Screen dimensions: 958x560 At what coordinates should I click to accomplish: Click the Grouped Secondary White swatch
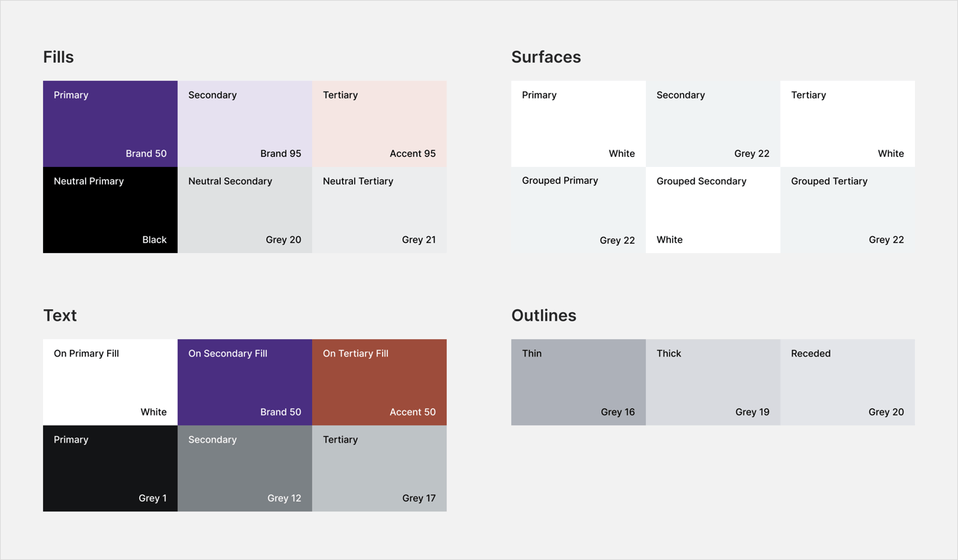pyautogui.click(x=712, y=210)
